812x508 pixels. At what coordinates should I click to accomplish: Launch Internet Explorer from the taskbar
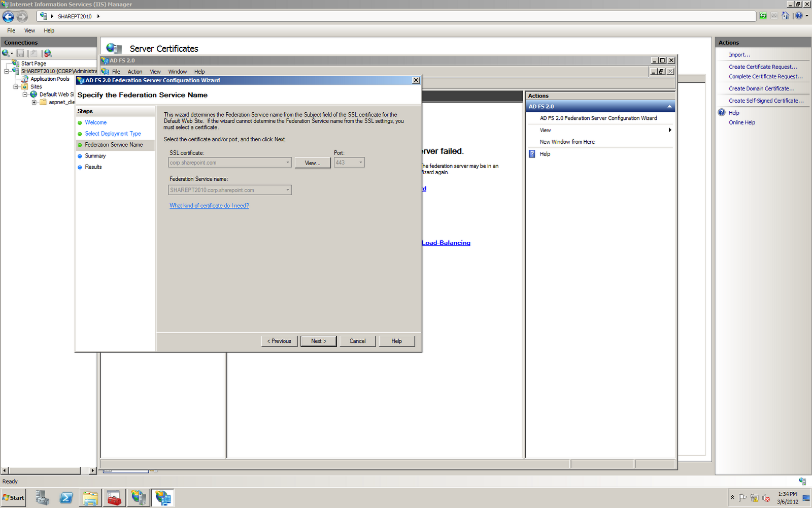coord(66,498)
